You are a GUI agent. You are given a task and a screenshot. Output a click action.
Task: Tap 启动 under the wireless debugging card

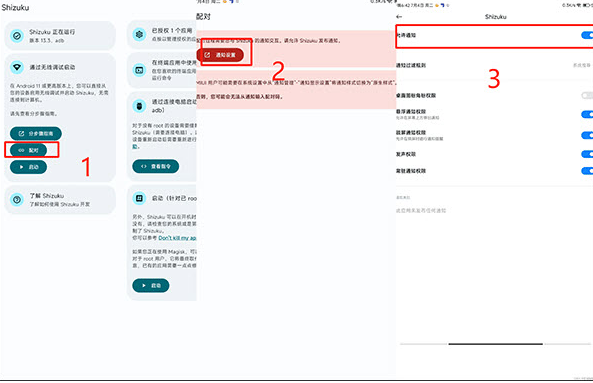tap(28, 167)
